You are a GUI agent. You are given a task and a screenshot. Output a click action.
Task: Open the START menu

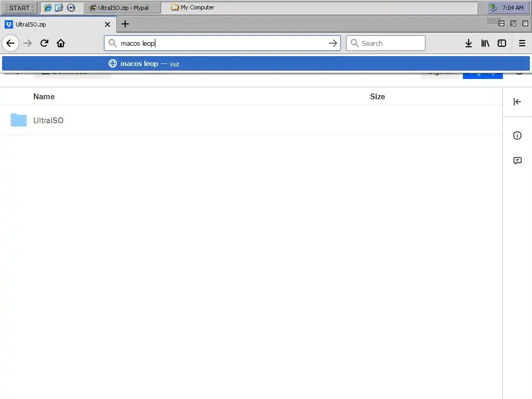point(19,8)
